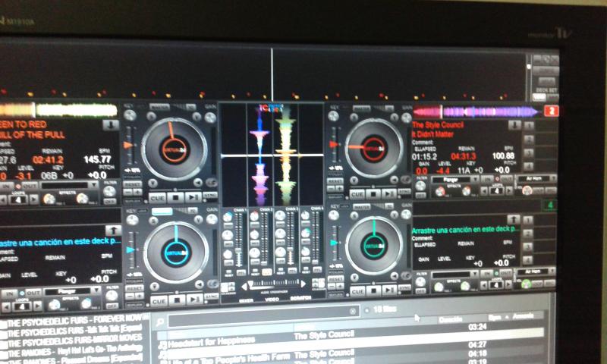Viewport: 607px width, 364px height.
Task: Increase loop length on deck 2
Action: [x=509, y=190]
